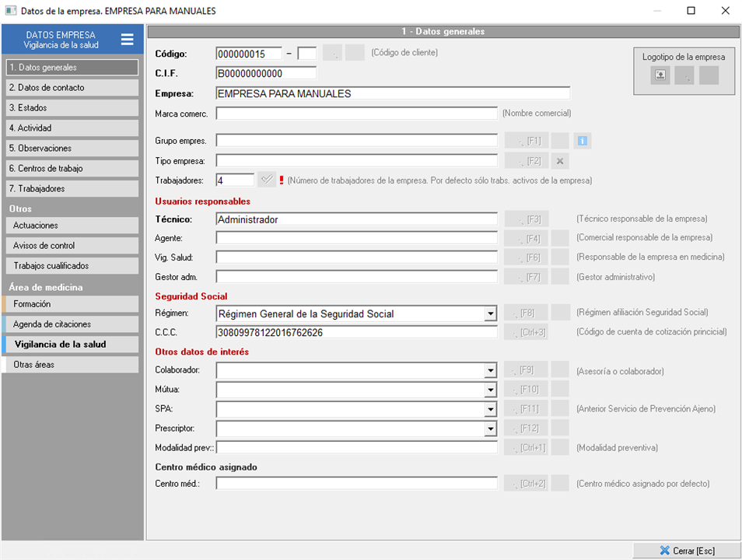Image resolution: width=742 pixels, height=560 pixels.
Task: Open the Prescriptor dropdown
Action: coord(490,429)
